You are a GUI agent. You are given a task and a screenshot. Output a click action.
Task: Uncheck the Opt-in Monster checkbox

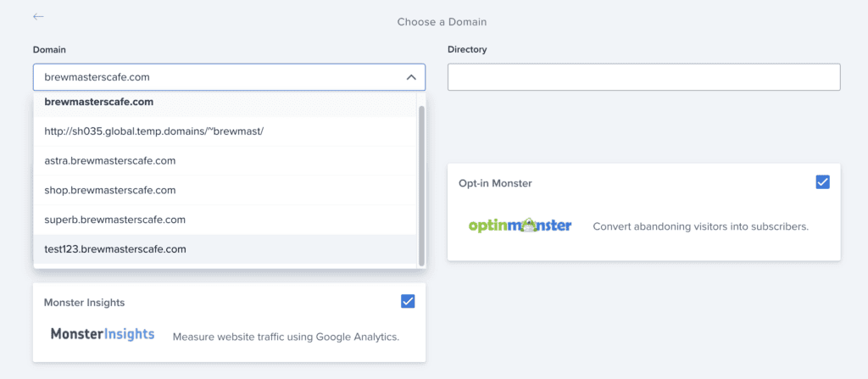tap(822, 182)
